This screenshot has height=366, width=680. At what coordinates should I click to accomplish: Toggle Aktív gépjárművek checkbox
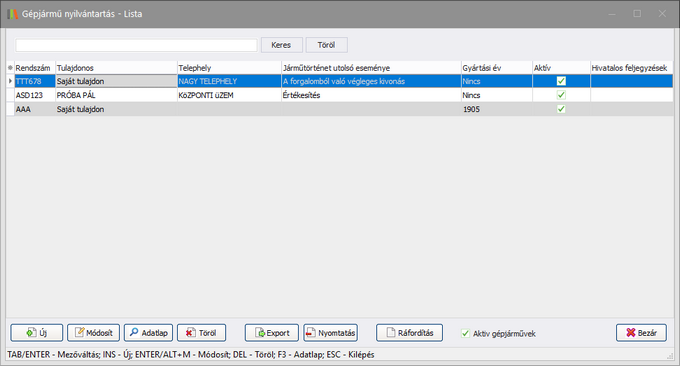pyautogui.click(x=465, y=333)
